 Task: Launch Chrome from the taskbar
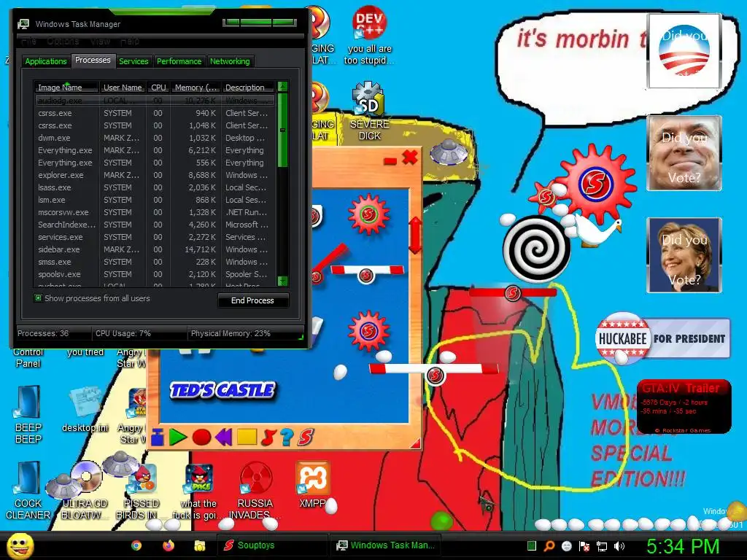click(x=136, y=545)
